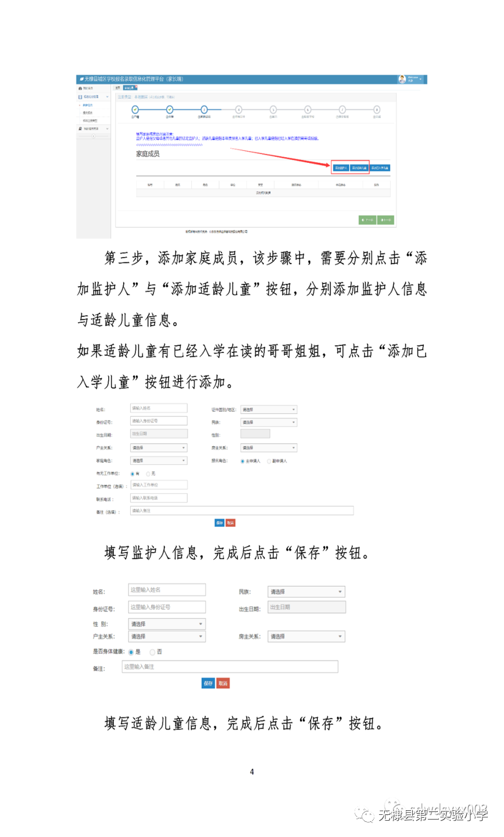Click the first completed step checkmark circle
Viewport: 504px width, 837px height.
[135, 109]
